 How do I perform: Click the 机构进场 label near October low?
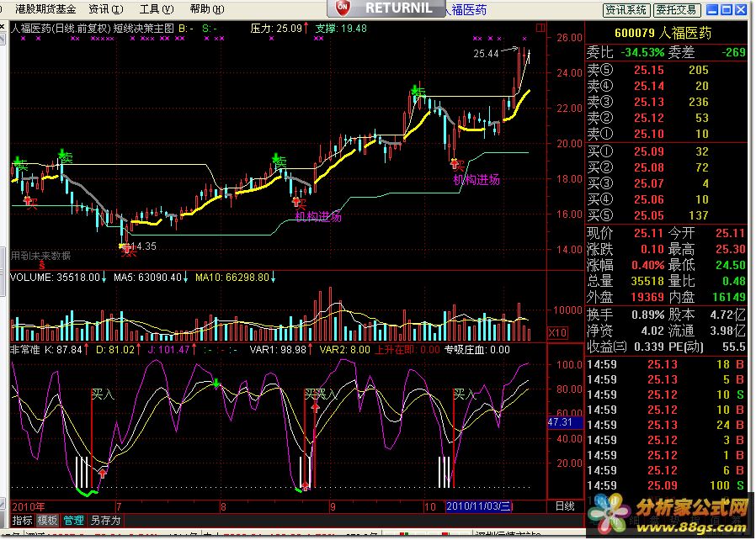pyautogui.click(x=476, y=180)
